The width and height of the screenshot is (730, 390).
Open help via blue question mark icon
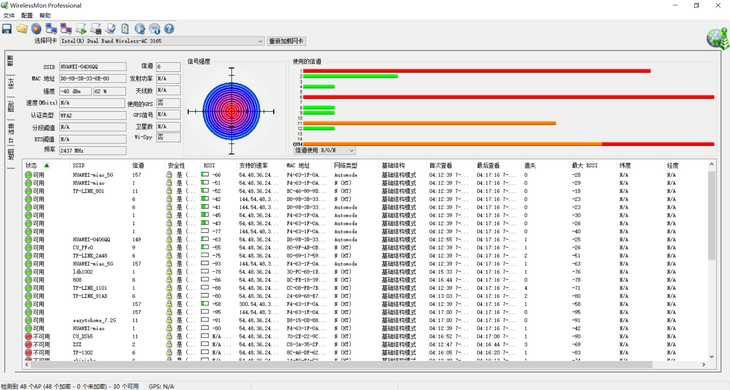[169, 29]
